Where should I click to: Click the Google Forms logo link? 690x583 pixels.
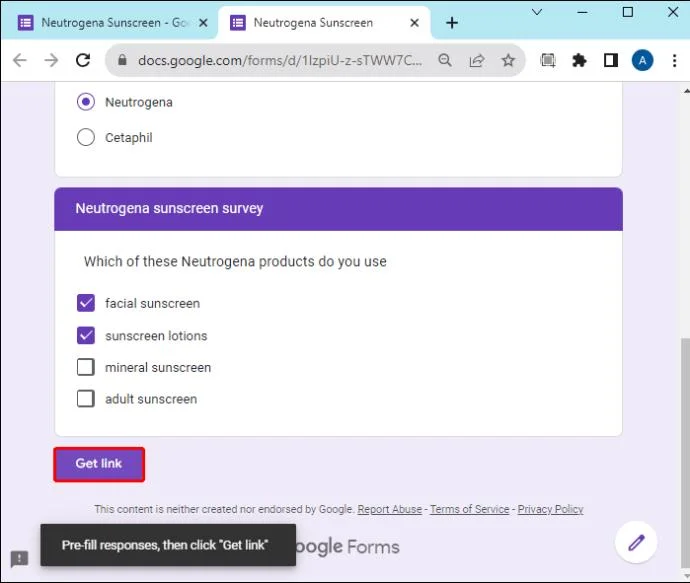point(348,547)
